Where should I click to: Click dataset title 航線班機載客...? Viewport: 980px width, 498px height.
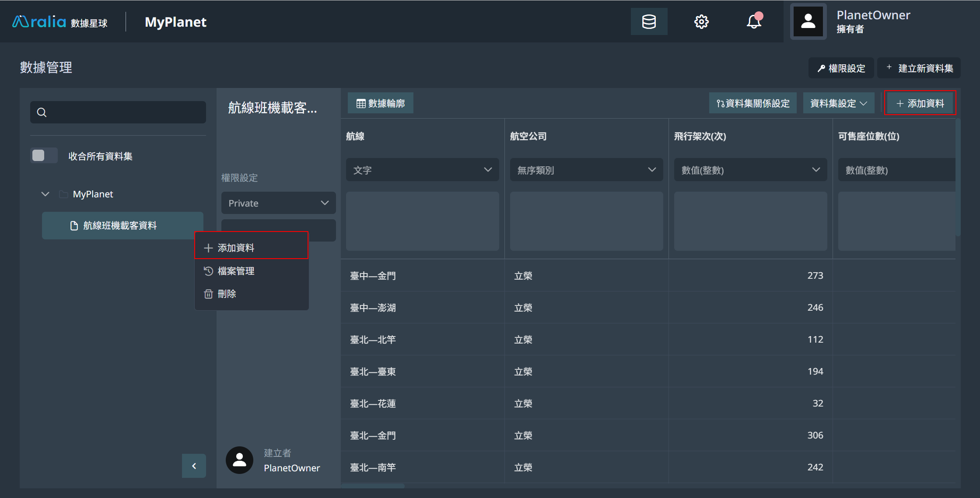(273, 108)
